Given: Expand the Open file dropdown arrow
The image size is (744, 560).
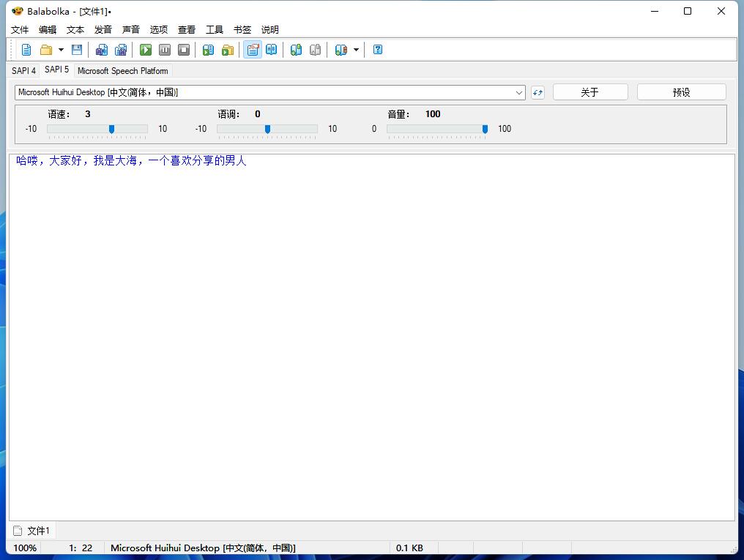Looking at the screenshot, I should pos(61,50).
